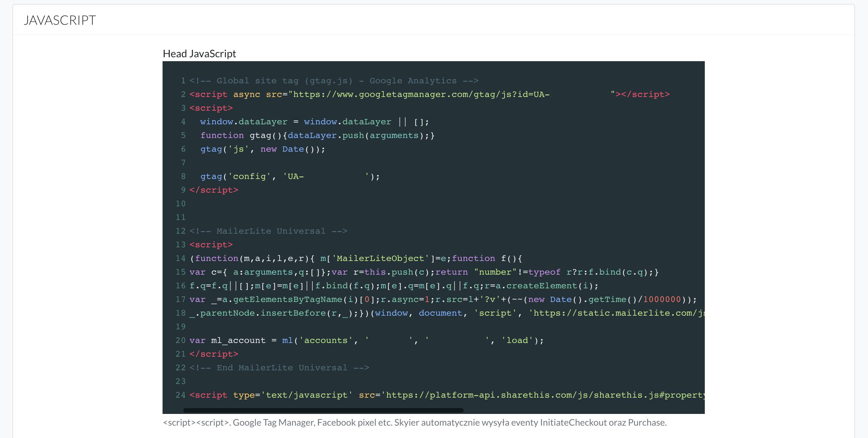Click line 4 window.dataLayer assignment
This screenshot has width=868, height=438.
click(x=314, y=122)
